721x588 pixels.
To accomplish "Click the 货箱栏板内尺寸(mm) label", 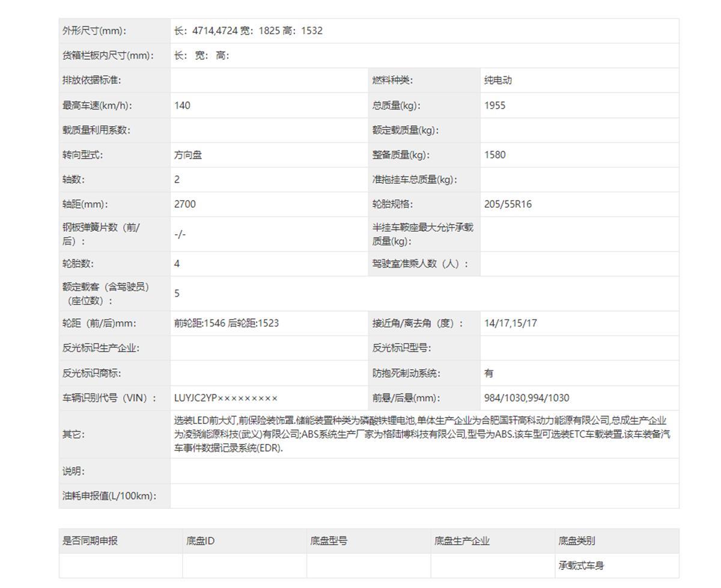I will tap(108, 55).
